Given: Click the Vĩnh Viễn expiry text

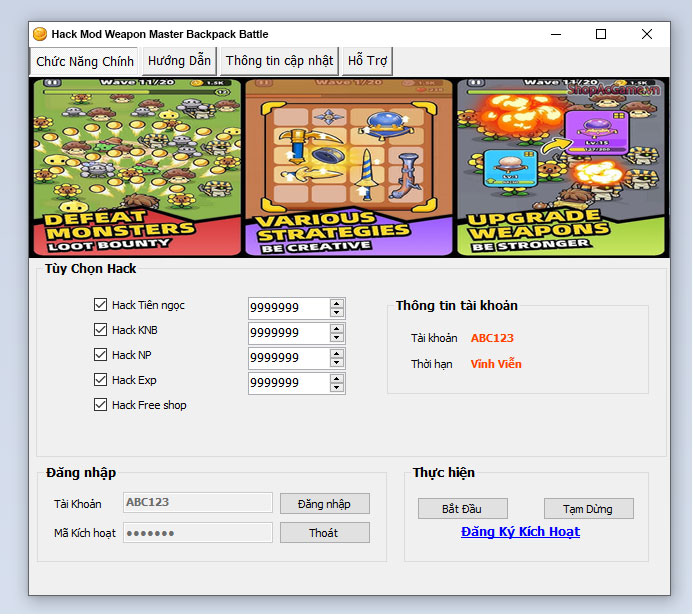Looking at the screenshot, I should coord(496,364).
